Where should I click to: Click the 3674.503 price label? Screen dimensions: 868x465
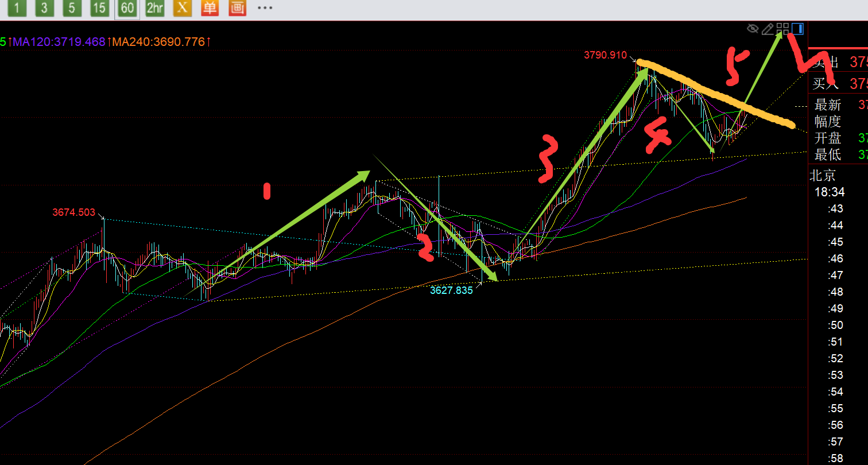[x=73, y=212]
